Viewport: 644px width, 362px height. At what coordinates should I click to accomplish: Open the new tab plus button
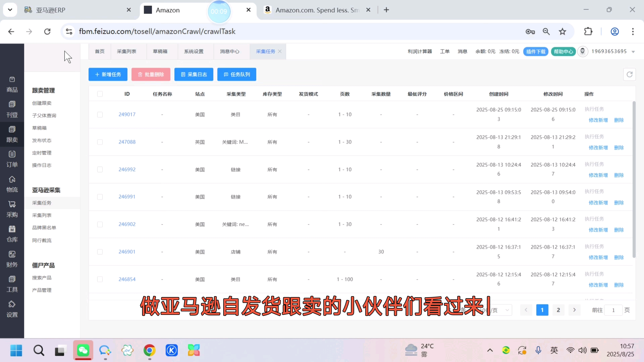386,10
